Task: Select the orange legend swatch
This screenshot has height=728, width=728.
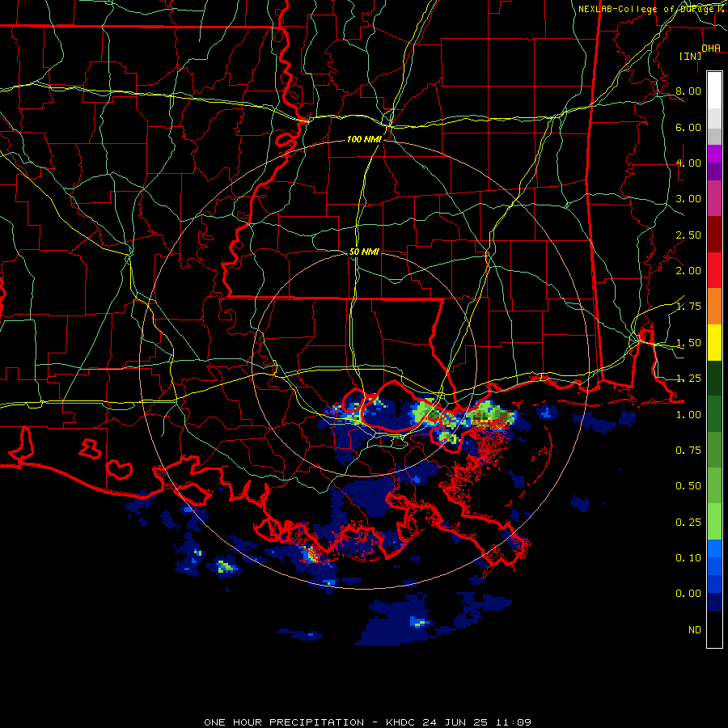Action: tap(714, 306)
